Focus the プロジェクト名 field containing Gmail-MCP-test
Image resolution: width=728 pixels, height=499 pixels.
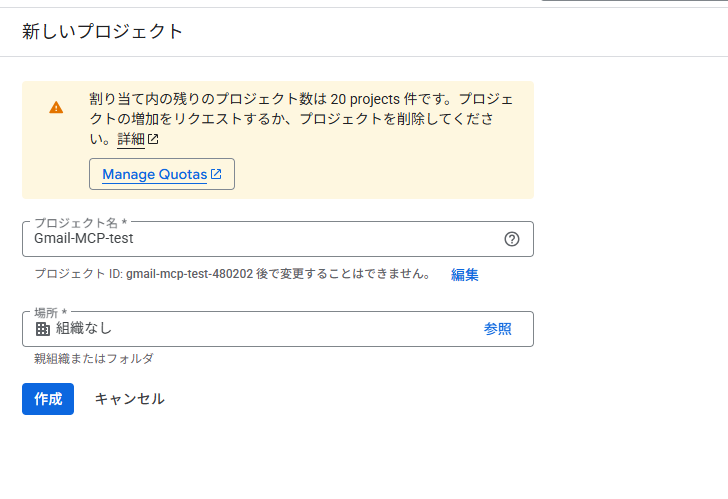[278, 239]
